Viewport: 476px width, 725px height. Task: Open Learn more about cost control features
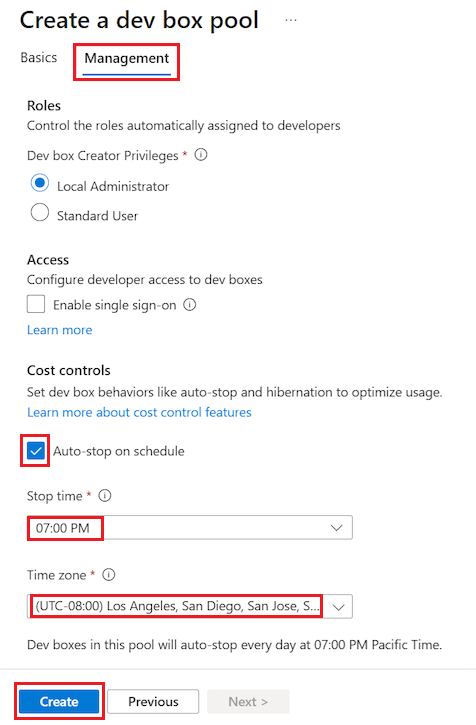139,412
